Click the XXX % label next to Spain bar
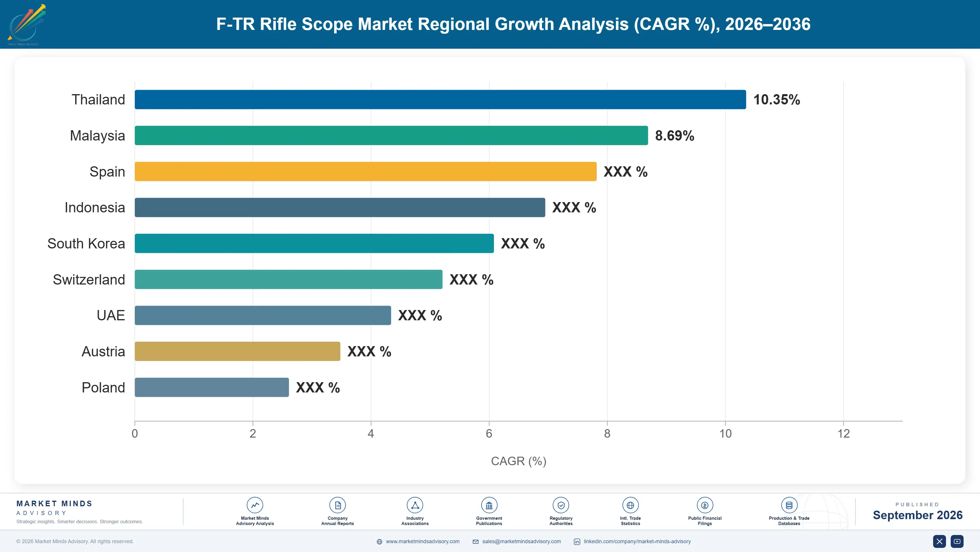 tap(625, 171)
